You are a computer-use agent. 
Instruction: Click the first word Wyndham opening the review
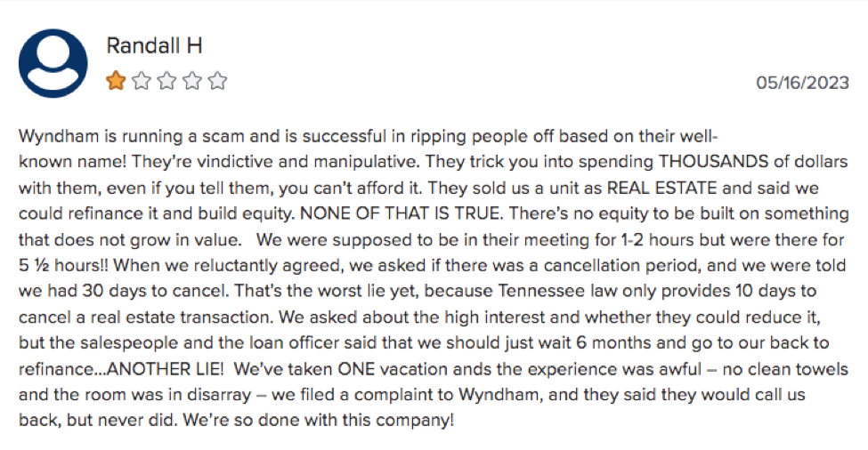pyautogui.click(x=51, y=136)
